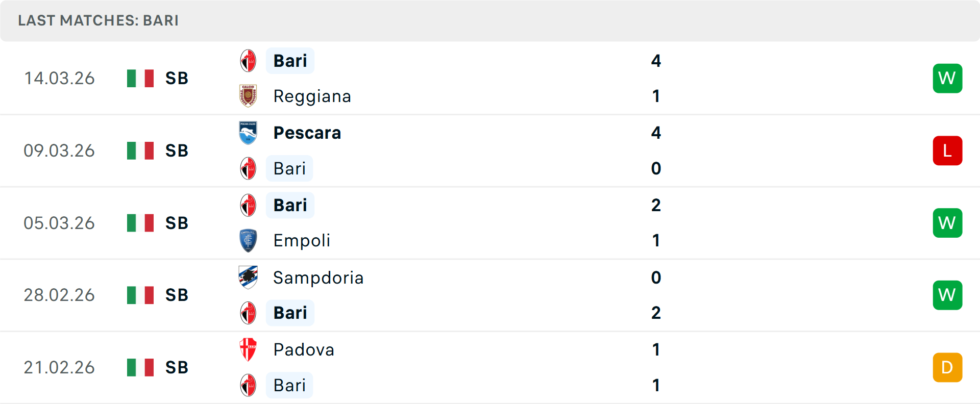Image resolution: width=980 pixels, height=404 pixels.
Task: Click the green W badge for Reggiana match
Action: (947, 78)
